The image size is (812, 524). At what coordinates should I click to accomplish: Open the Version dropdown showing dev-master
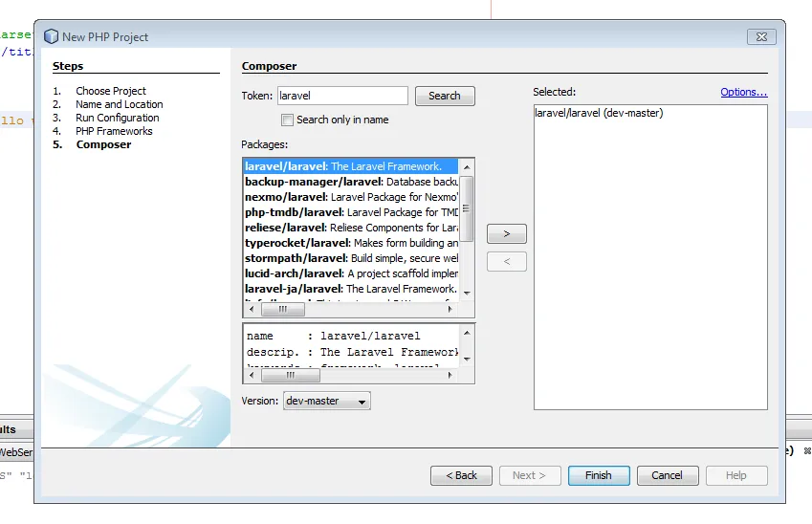click(327, 401)
